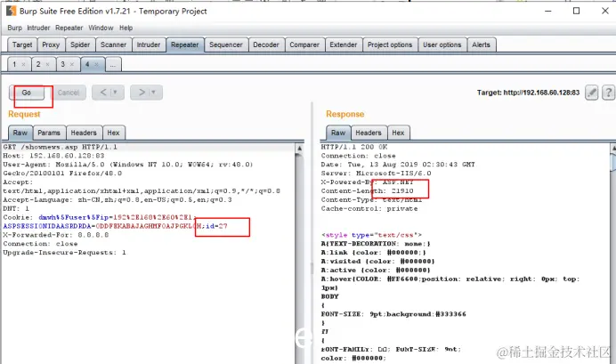Viewport: 616px width, 364px height.
Task: Switch to the Scanner tab
Action: [114, 44]
